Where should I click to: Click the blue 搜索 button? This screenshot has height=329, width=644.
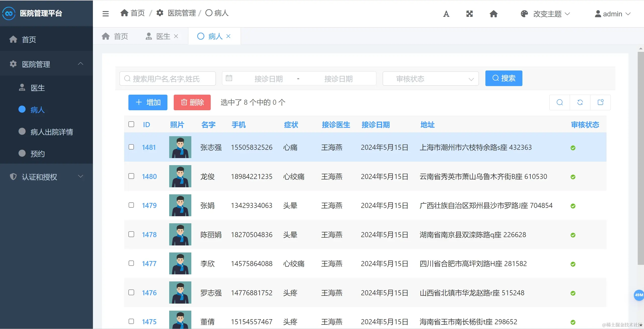tap(504, 78)
